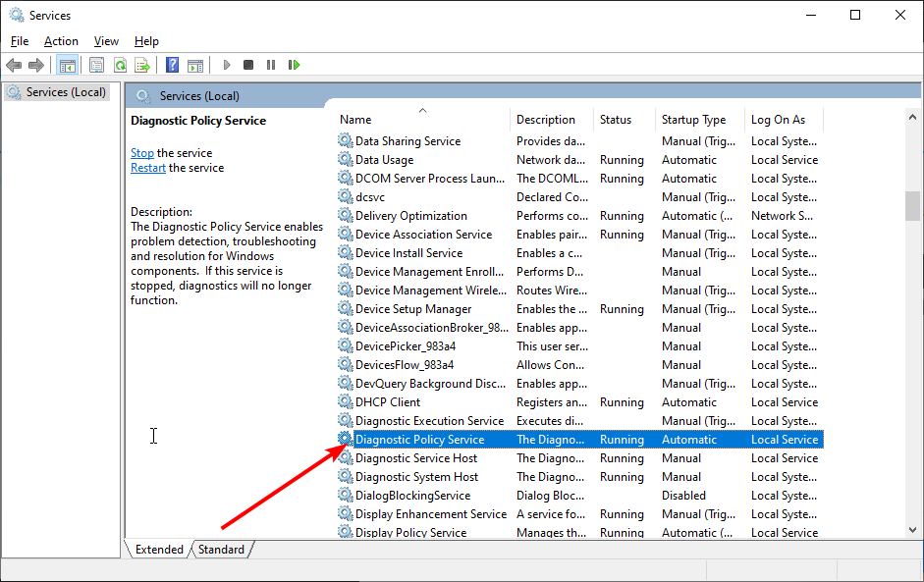Click the Network S... log on cell
The width and height of the screenshot is (924, 582).
(x=782, y=216)
